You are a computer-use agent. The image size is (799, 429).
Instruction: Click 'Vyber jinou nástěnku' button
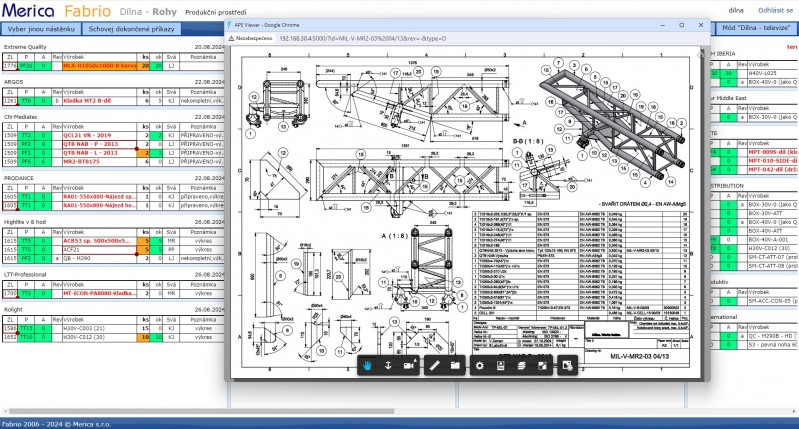tap(41, 29)
